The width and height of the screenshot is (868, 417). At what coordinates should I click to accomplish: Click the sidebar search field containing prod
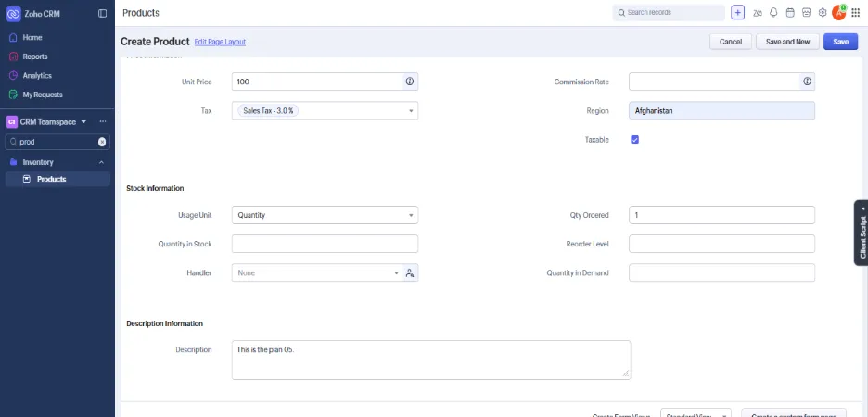coord(57,142)
